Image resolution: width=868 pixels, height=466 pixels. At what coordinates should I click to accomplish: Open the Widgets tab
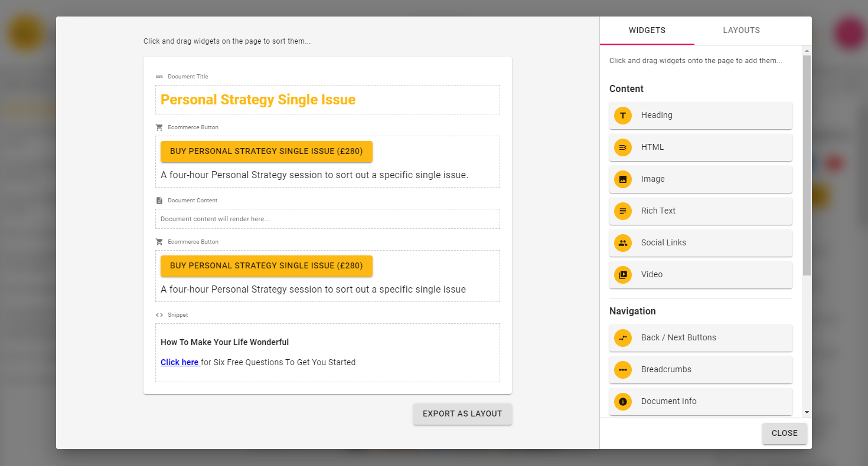click(647, 31)
